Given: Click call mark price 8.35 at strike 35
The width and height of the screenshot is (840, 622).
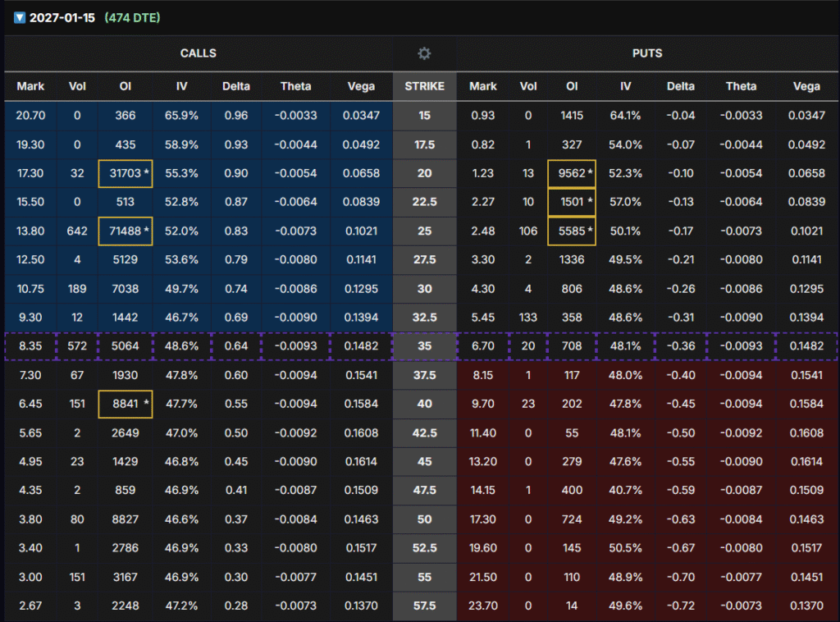Looking at the screenshot, I should 30,346.
